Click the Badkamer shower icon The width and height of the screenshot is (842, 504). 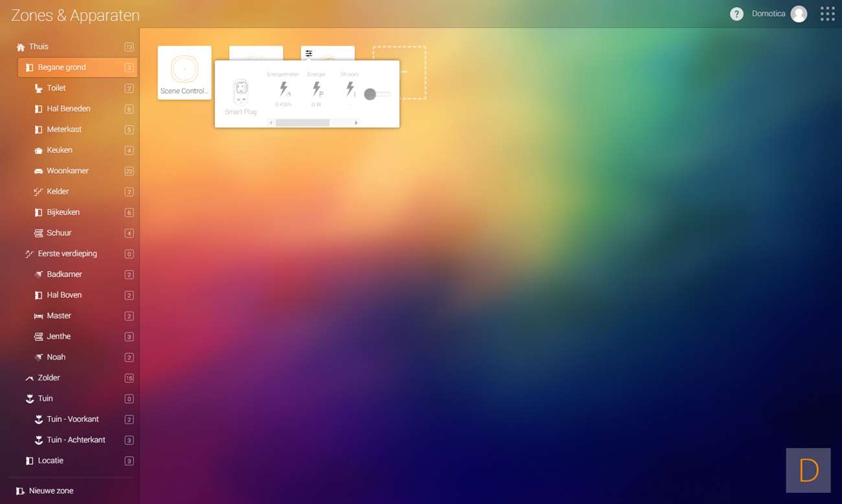tap(39, 275)
